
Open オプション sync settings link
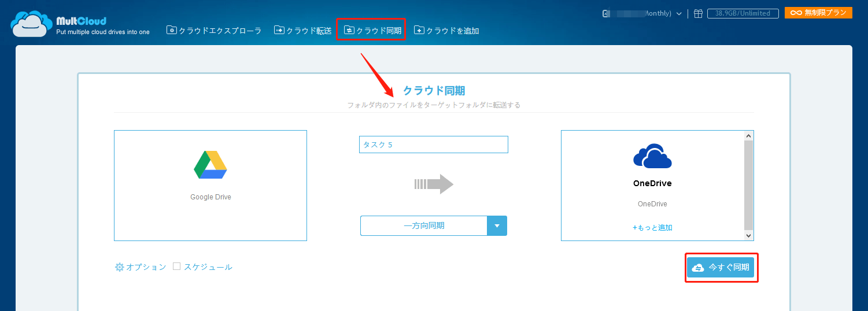pyautogui.click(x=141, y=267)
